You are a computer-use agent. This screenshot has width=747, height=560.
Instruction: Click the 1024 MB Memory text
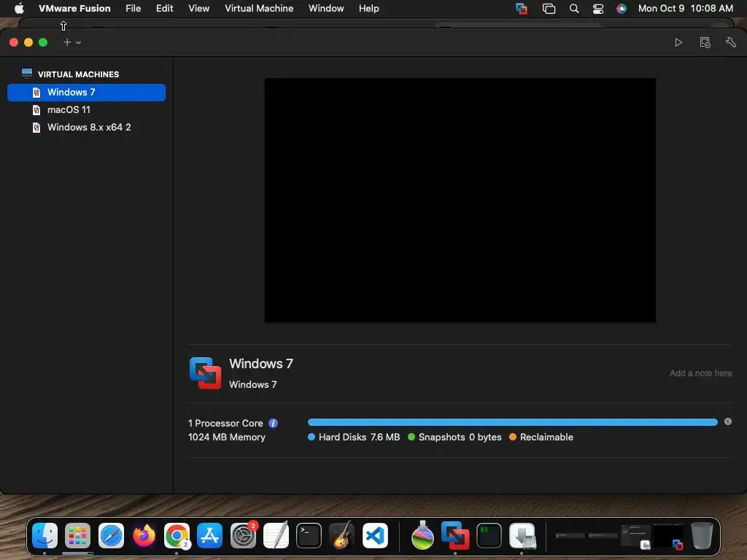(x=227, y=437)
